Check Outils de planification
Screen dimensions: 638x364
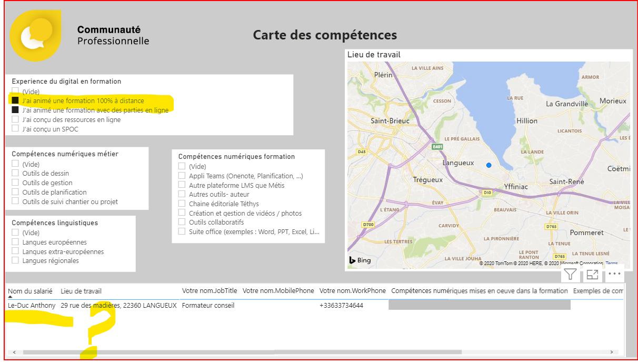click(x=15, y=192)
